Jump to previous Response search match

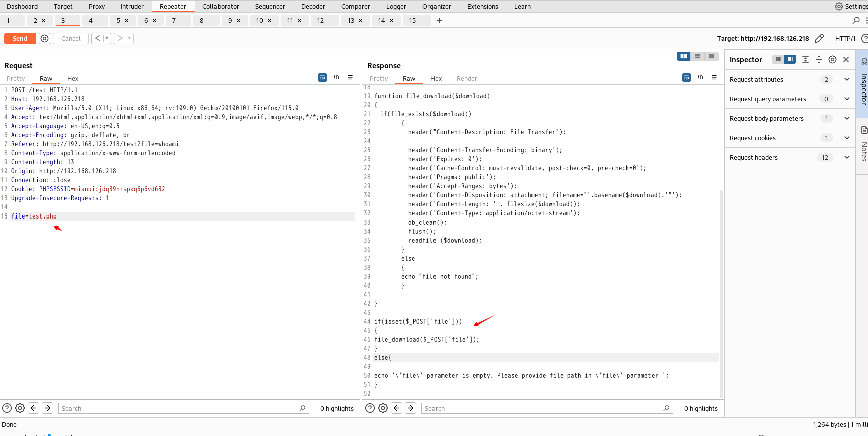tap(397, 408)
